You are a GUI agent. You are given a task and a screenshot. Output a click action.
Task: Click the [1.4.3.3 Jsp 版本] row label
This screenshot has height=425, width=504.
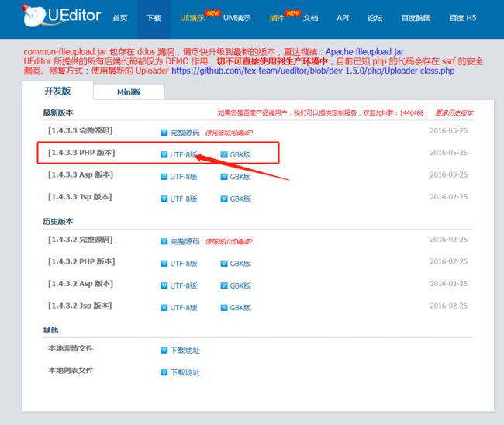tap(80, 197)
